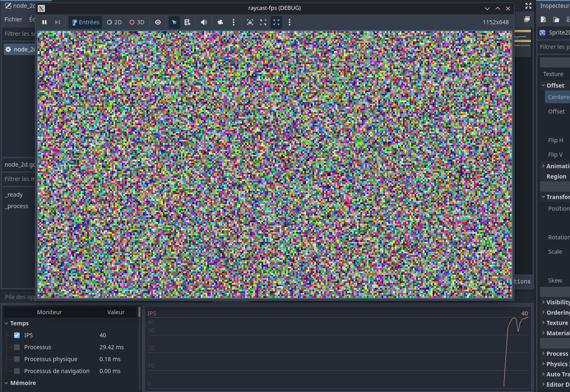Activate the select mode arrow tool

(x=174, y=22)
